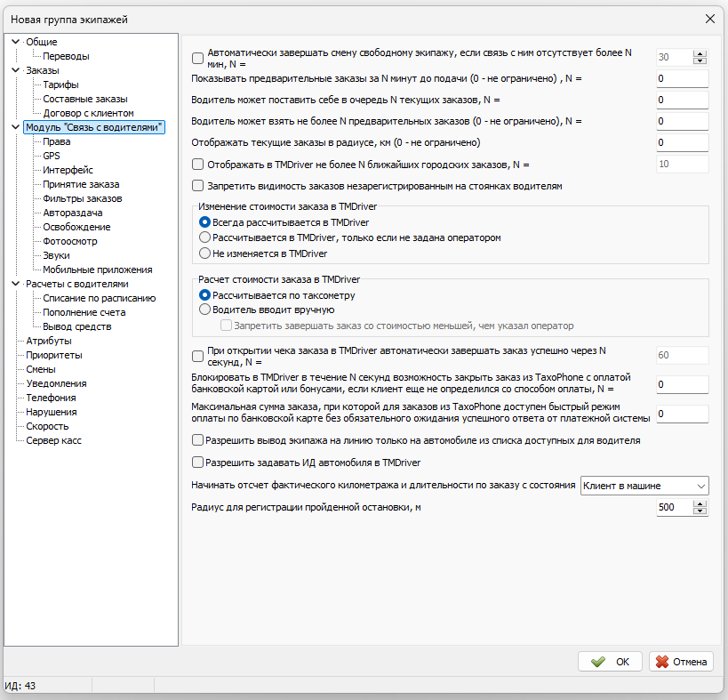Click the queue current orders N field
Image resolution: width=728 pixels, height=700 pixels.
(682, 100)
